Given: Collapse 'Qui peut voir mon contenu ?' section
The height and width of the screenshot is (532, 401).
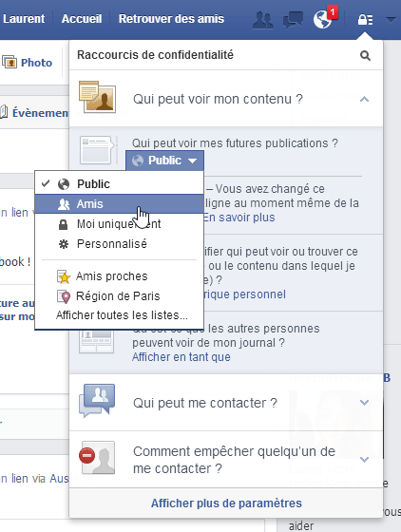Looking at the screenshot, I should (364, 99).
